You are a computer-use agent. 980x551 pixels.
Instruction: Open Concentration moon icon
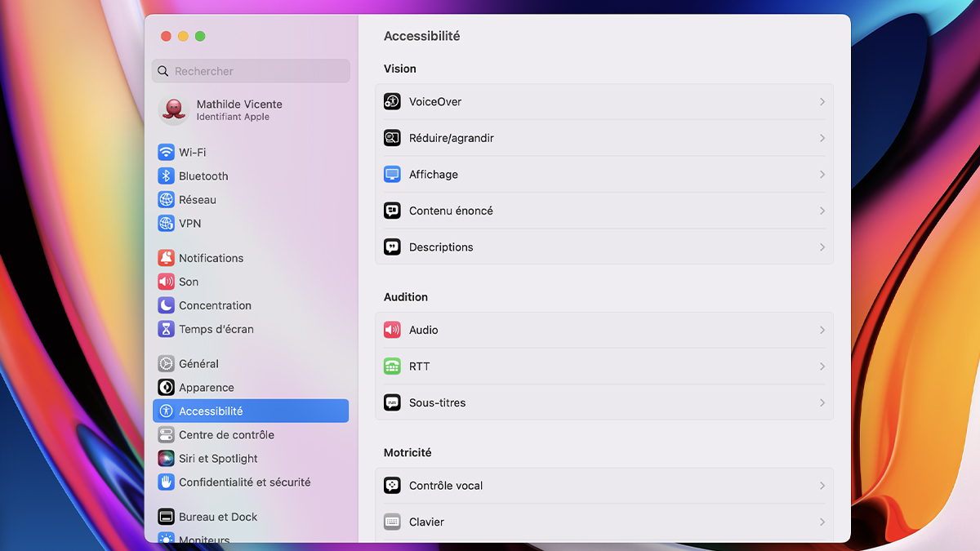tap(166, 305)
